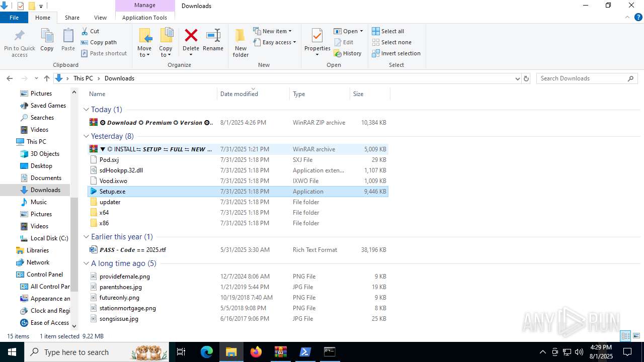The height and width of the screenshot is (362, 644).
Task: Collapse the ribbon with the chevron
Action: [x=627, y=17]
